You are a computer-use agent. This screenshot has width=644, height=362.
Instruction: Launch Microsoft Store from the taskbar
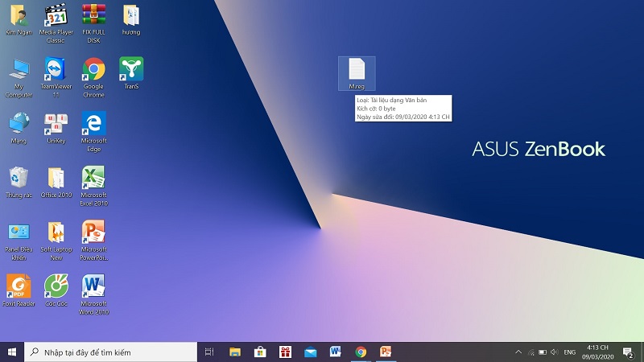coord(260,352)
